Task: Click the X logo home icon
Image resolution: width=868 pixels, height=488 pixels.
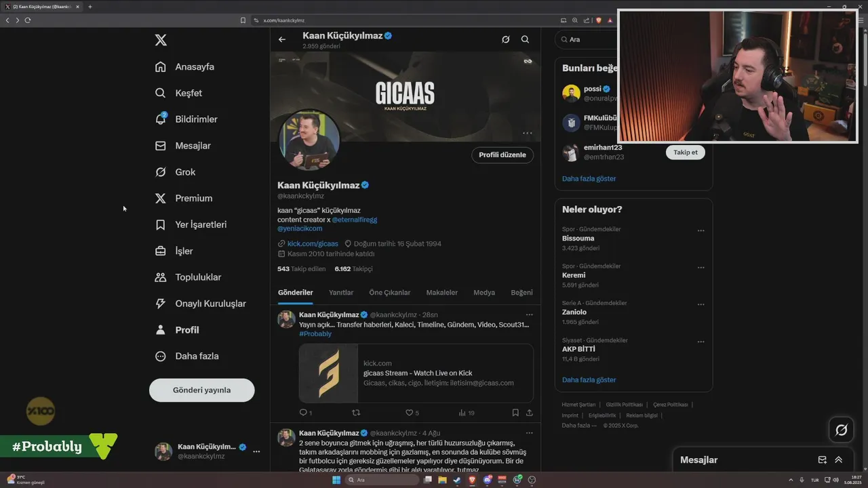Action: (x=161, y=40)
